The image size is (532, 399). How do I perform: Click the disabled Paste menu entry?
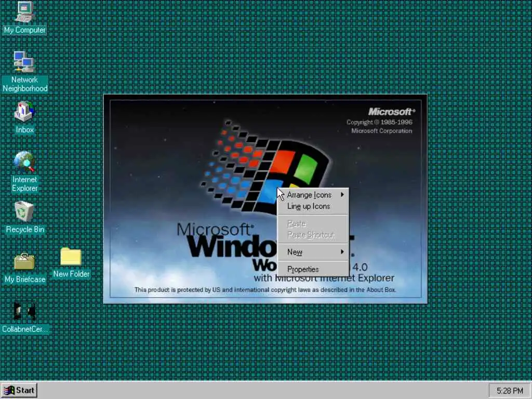click(x=313, y=223)
